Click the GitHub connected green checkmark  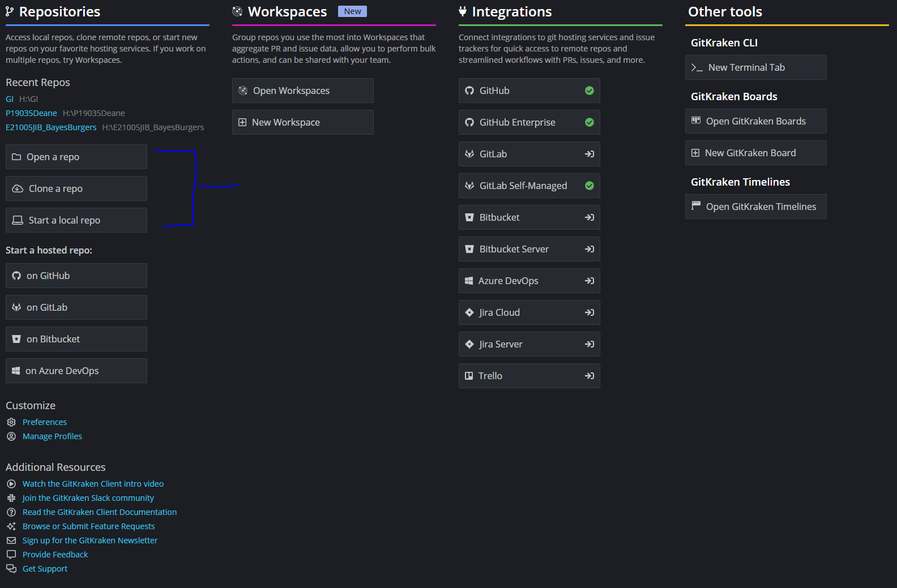pos(590,91)
